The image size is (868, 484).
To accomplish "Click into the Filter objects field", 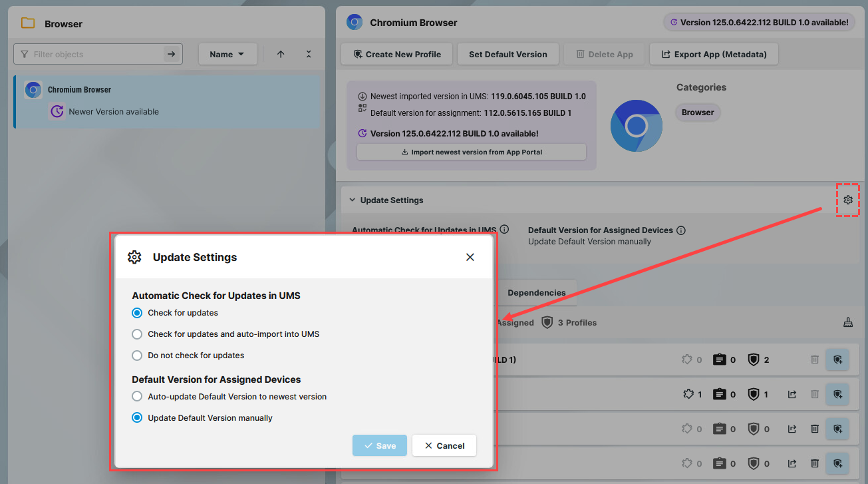I will (96, 55).
